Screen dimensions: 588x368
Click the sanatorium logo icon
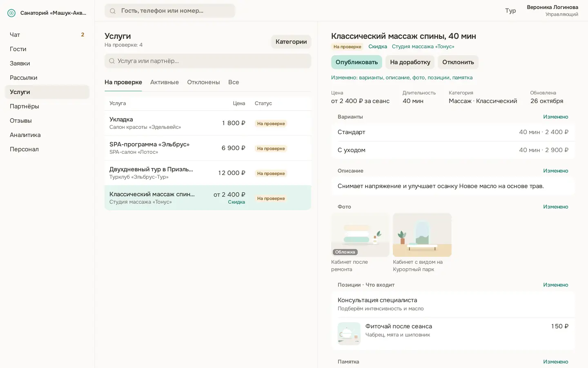(11, 13)
